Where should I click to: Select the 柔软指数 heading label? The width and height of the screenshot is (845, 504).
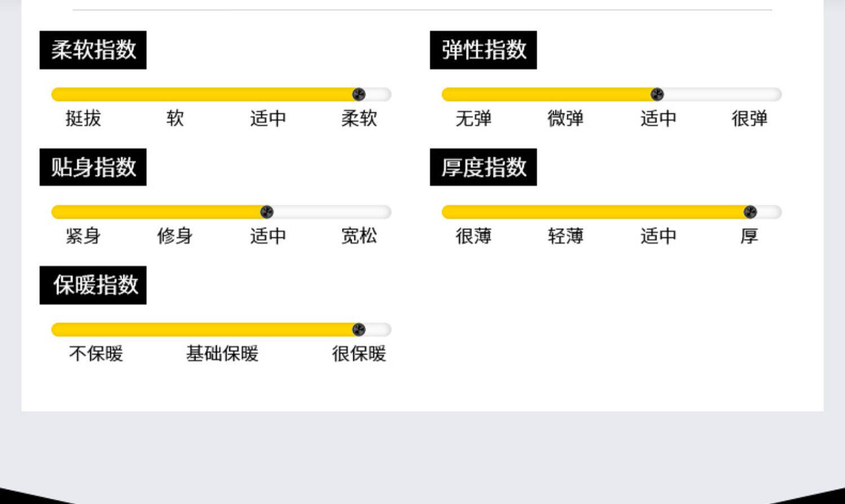pyautogui.click(x=93, y=50)
